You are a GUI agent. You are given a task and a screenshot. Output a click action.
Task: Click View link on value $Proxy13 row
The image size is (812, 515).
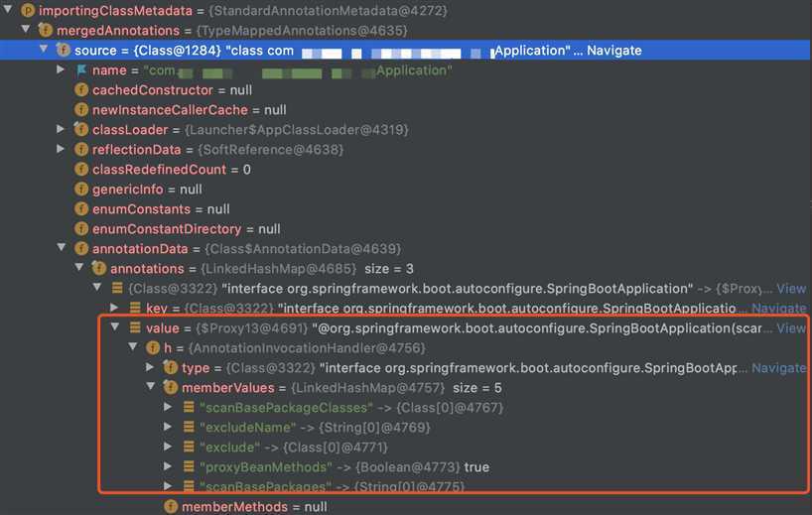tap(791, 327)
